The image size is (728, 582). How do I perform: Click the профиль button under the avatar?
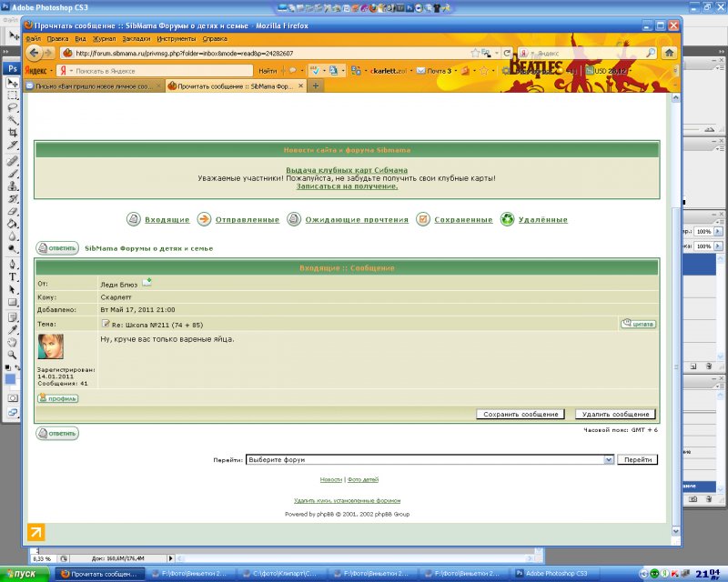57,398
